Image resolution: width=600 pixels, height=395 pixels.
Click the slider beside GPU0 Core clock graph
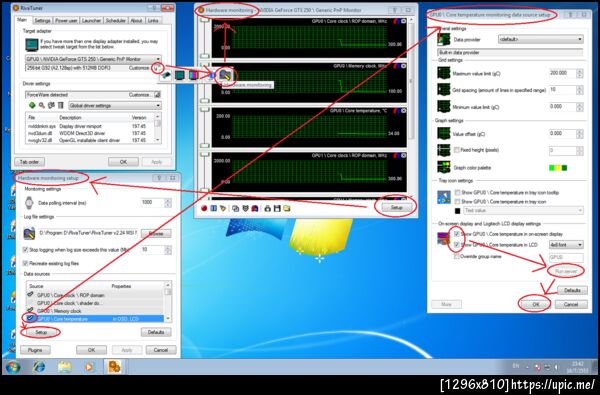pos(205,39)
